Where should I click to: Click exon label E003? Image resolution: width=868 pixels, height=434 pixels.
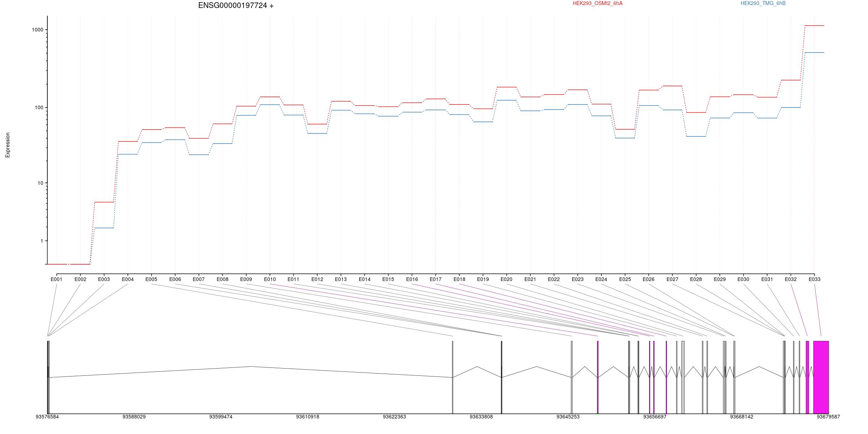click(x=104, y=279)
